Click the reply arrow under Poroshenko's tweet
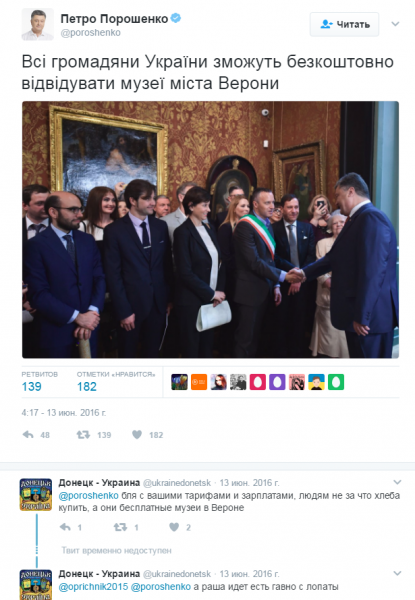 click(x=28, y=435)
